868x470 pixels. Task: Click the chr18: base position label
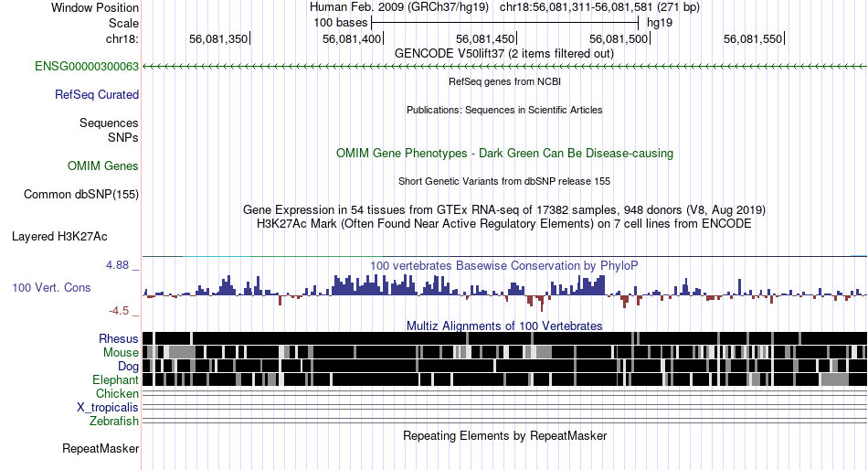click(x=122, y=38)
